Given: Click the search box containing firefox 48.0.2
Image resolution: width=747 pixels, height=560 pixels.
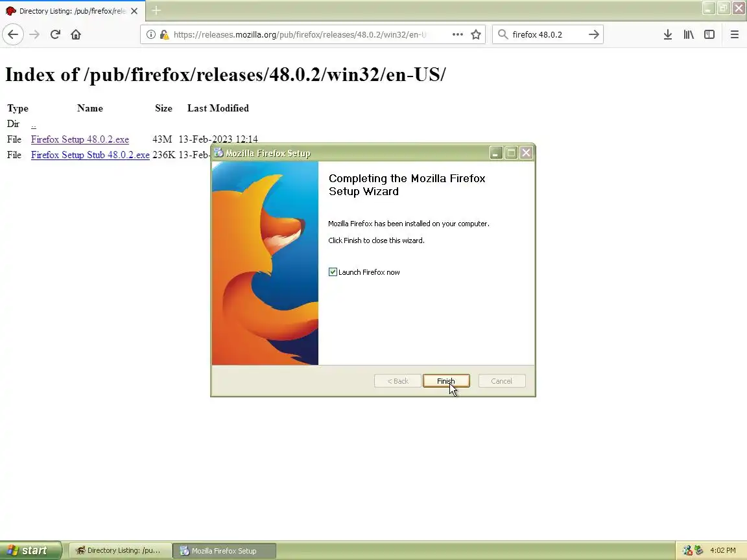Looking at the screenshot, I should (x=547, y=34).
